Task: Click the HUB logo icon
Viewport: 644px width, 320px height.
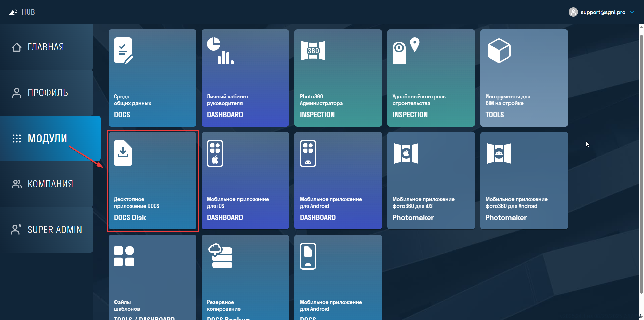Action: (x=13, y=12)
